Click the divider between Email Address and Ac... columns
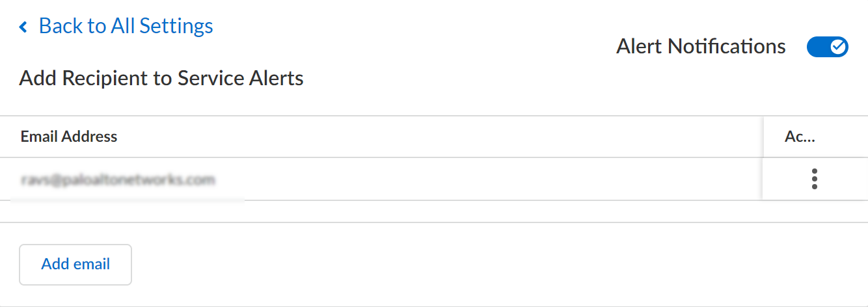Screen dimensions: 868x307 pos(763,137)
